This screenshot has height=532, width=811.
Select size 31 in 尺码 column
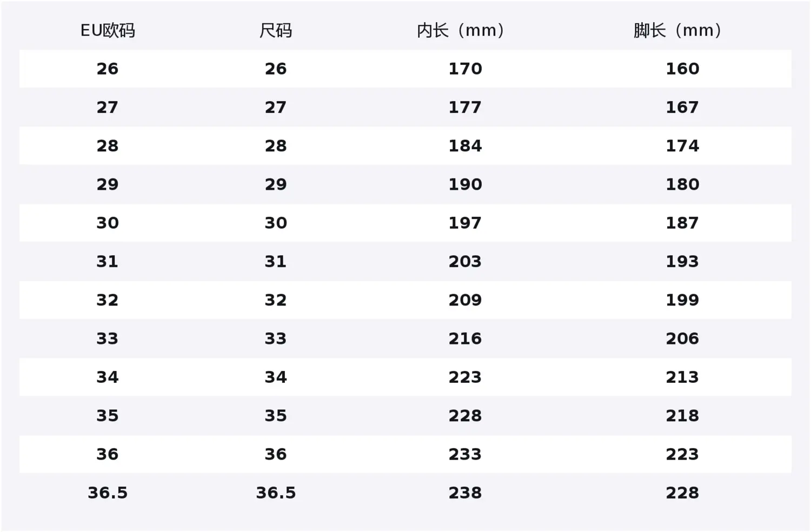(276, 262)
